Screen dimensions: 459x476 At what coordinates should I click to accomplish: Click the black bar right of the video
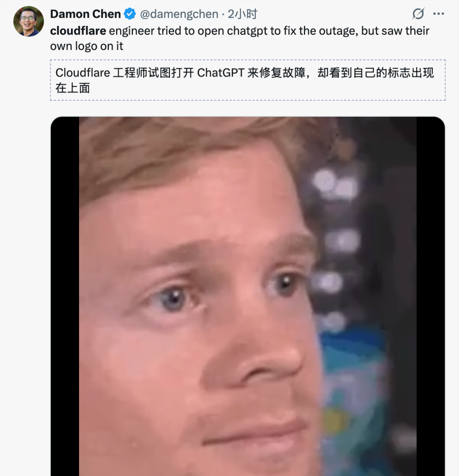(431, 296)
